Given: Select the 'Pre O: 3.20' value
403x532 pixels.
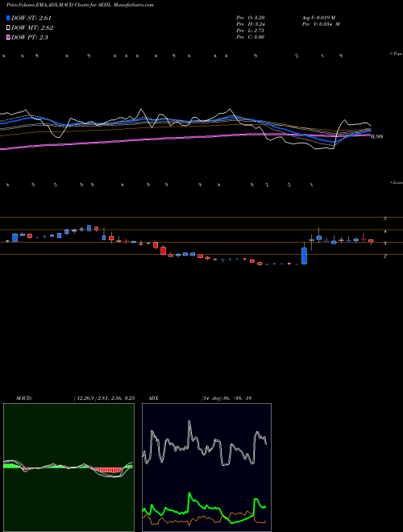Looking at the screenshot, I should click(x=251, y=17).
